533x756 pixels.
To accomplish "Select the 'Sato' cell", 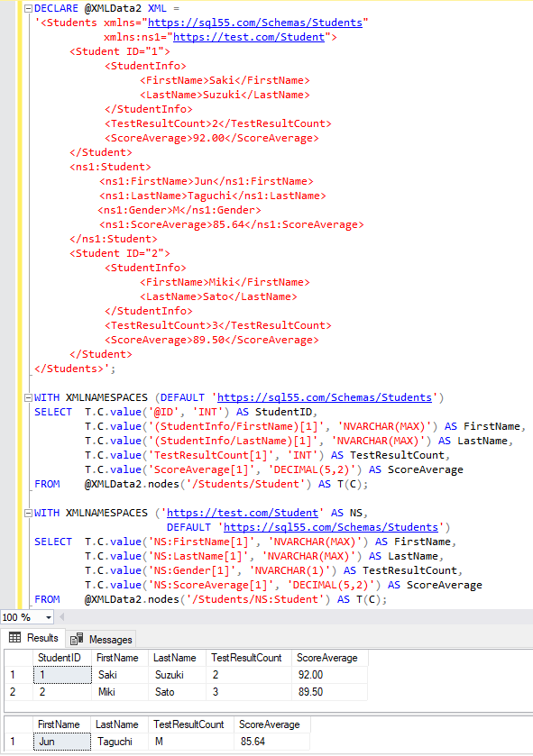I will tap(177, 692).
